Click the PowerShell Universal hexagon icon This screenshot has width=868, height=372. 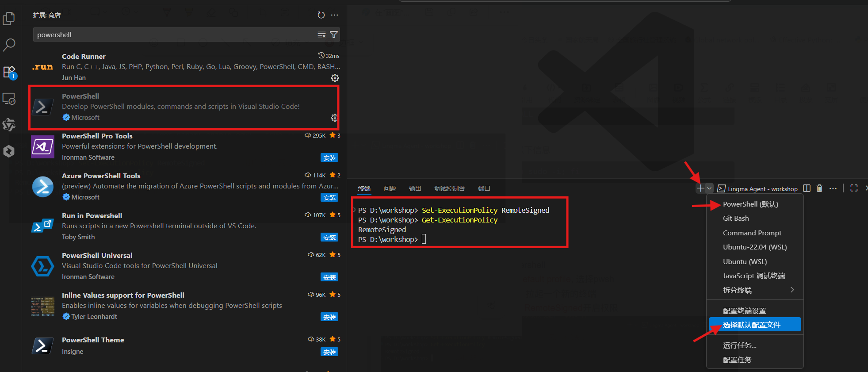(x=42, y=266)
